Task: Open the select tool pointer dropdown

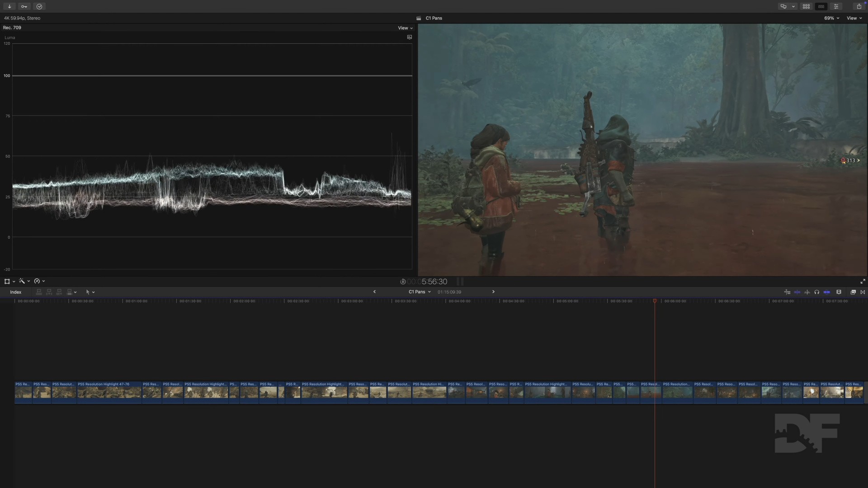Action: pos(90,292)
